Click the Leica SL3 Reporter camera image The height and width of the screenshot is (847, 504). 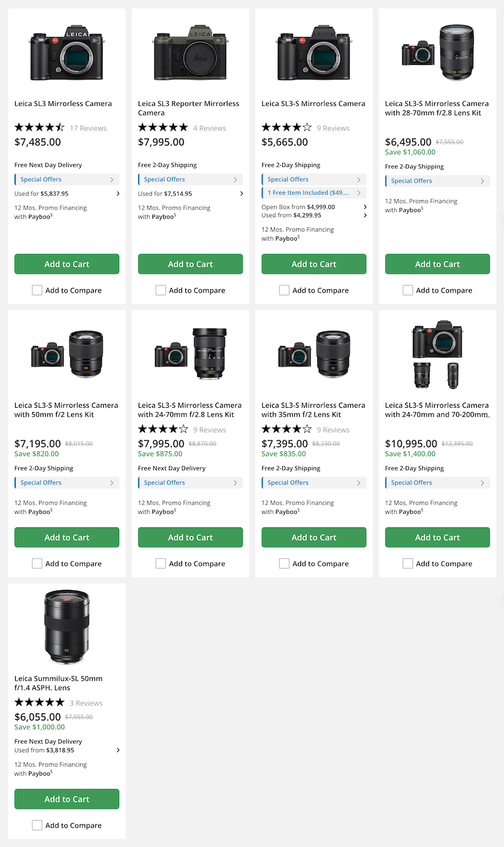pos(190,53)
